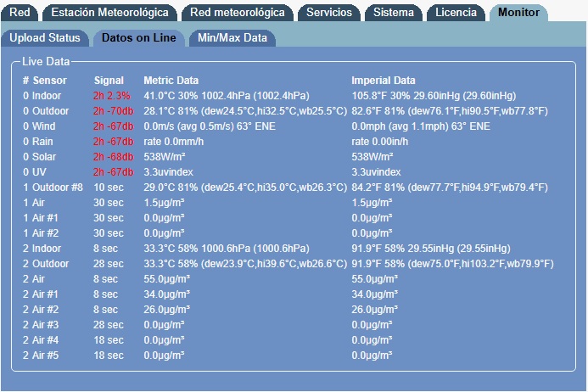588x392 pixels.
Task: Click the Imperial Data column header
Action: 384,81
